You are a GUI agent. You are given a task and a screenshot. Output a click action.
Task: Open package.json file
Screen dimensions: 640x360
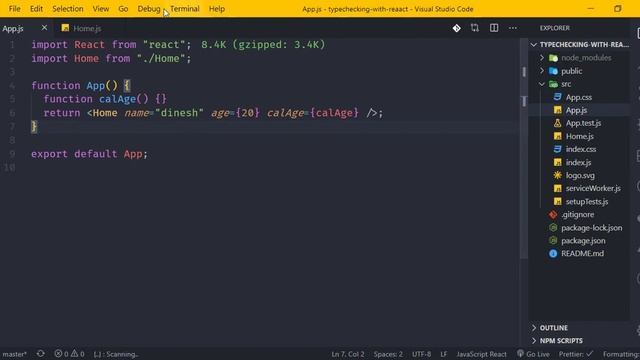583,241
